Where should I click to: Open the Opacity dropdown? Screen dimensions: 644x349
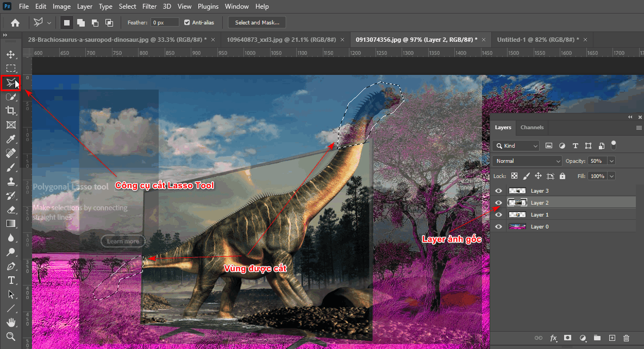point(612,161)
